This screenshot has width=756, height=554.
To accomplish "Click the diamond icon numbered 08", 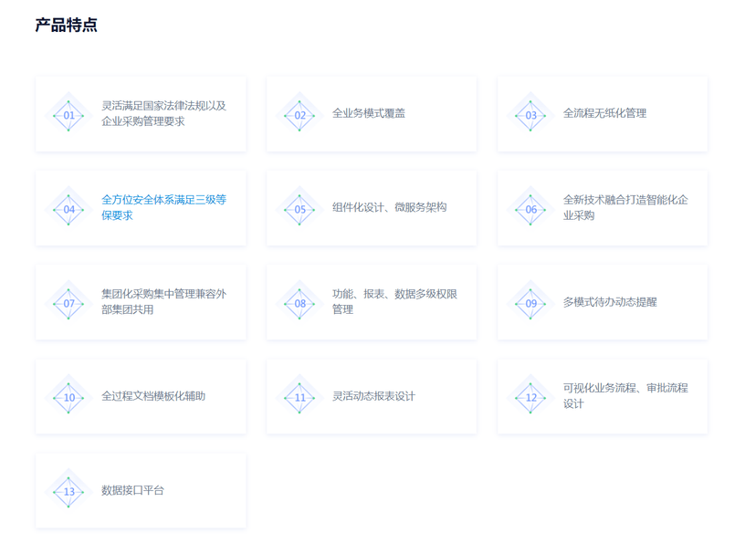I will coord(299,303).
